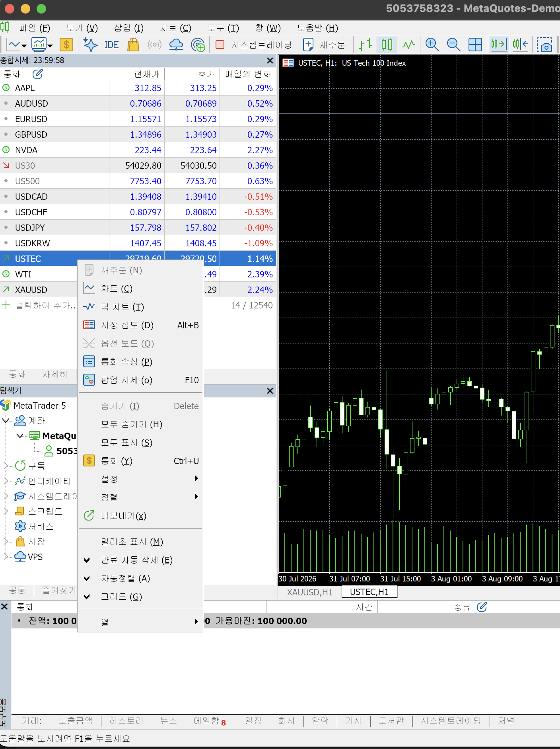
Task: Switch to candlestick chart display
Action: tap(387, 45)
